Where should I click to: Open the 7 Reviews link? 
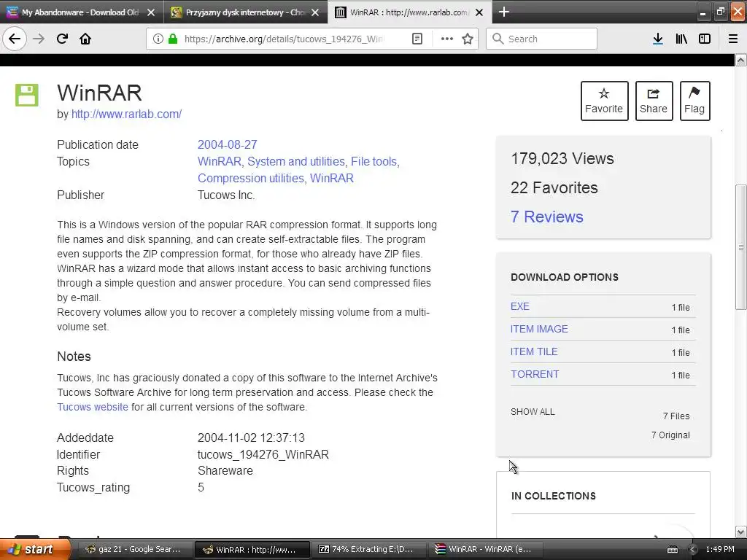pyautogui.click(x=547, y=217)
